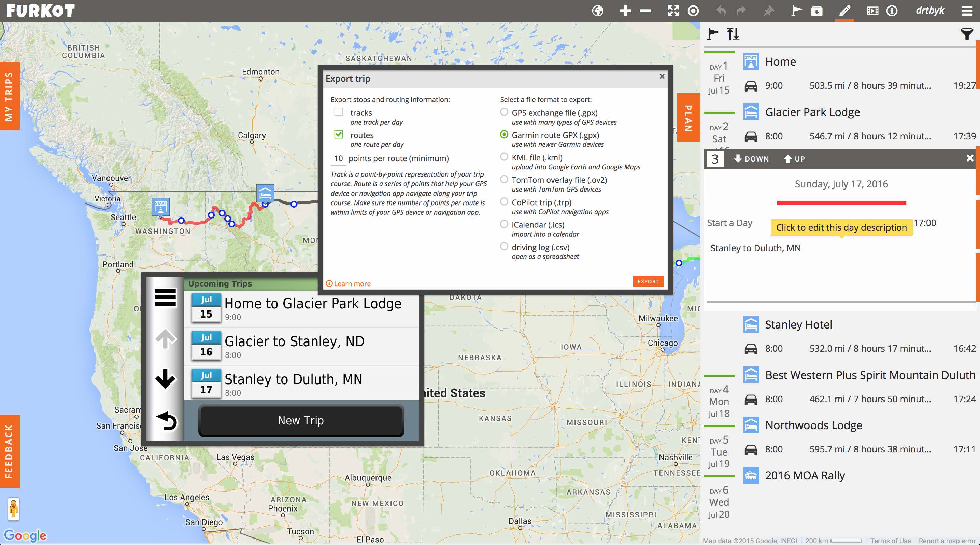The width and height of the screenshot is (980, 545).
Task: Click the START marker on the map
Action: 160,207
